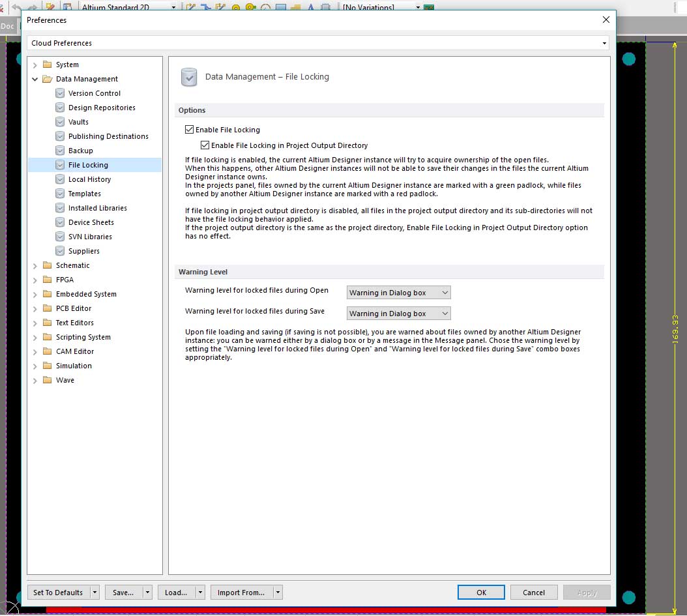Click the PCB Editor folder icon
The image size is (687, 616).
(x=47, y=308)
